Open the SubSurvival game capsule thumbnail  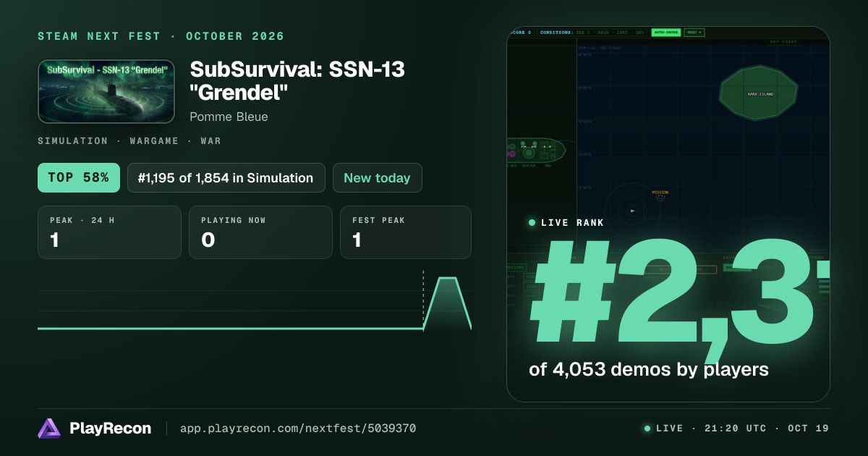(106, 91)
